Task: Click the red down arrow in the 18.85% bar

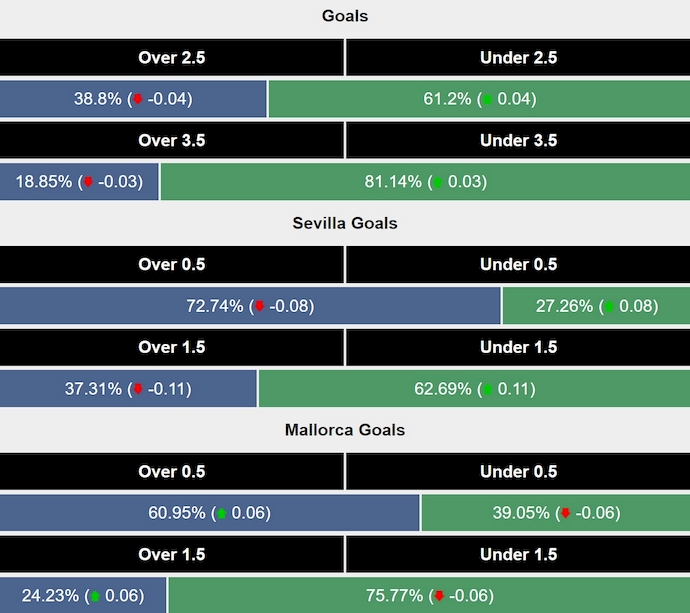Action: (x=88, y=182)
